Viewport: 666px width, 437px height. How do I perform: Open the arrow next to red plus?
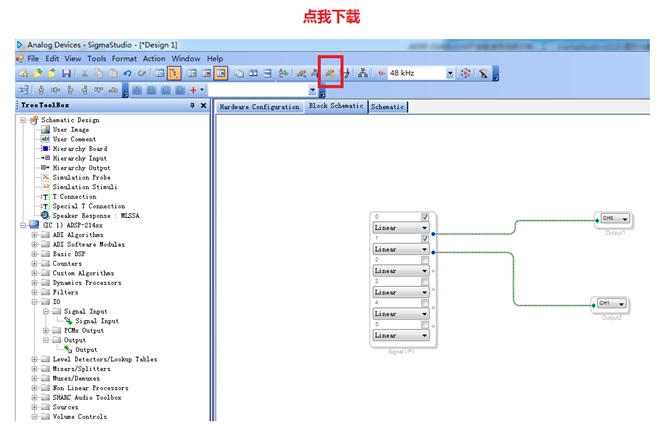(x=202, y=90)
